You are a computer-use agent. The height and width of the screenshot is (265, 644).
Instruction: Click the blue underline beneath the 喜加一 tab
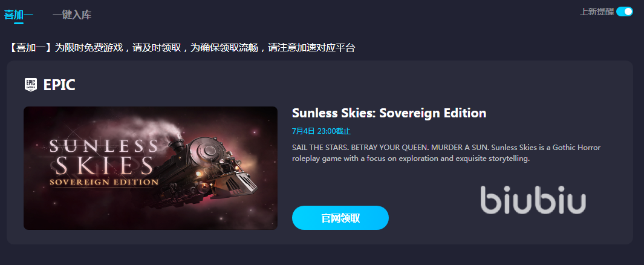tap(19, 23)
